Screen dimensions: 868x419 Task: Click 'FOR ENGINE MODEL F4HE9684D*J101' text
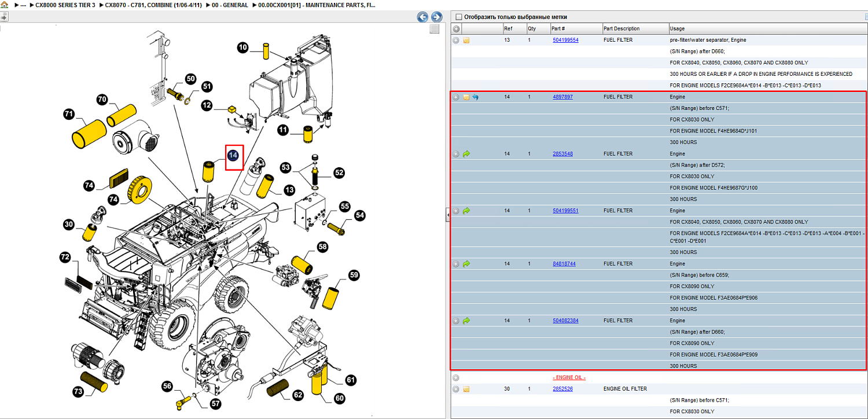713,131
